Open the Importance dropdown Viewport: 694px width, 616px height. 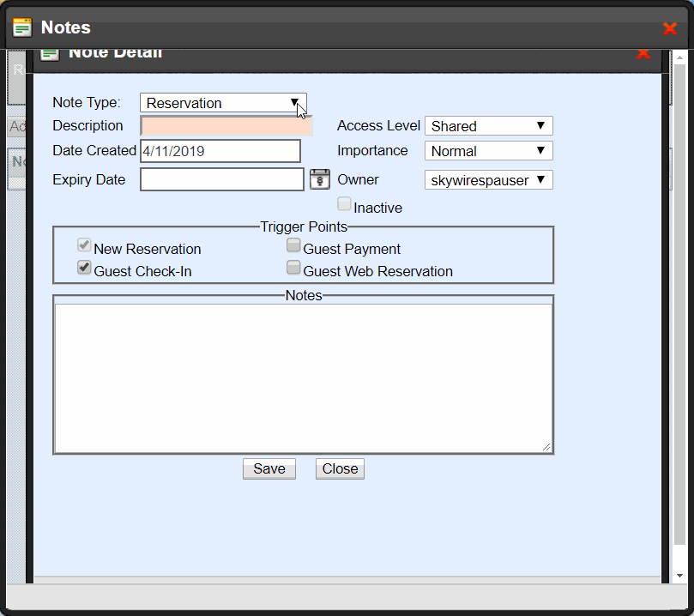(488, 151)
